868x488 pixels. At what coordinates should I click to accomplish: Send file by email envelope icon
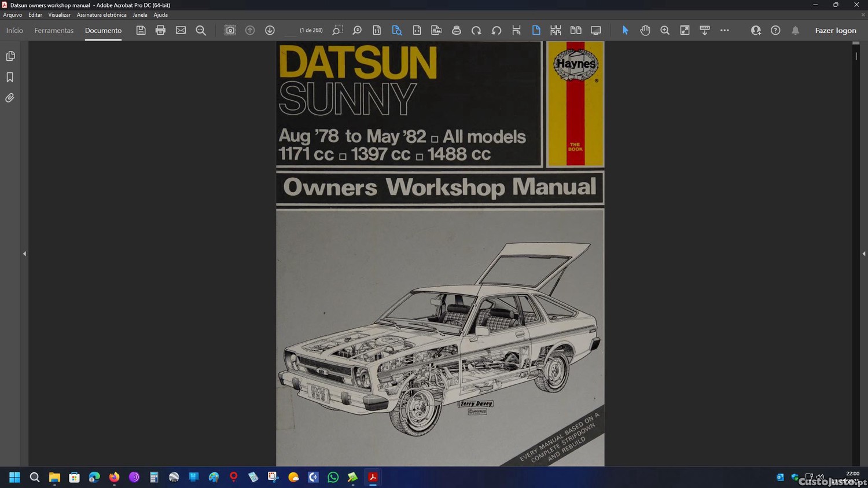pos(181,30)
